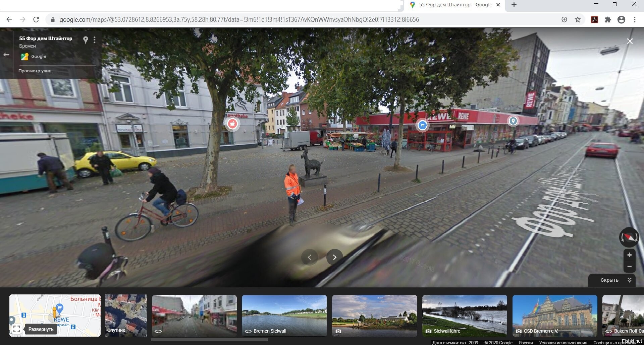
Task: Click back arrow in Street View panel
Action: pyautogui.click(x=6, y=55)
